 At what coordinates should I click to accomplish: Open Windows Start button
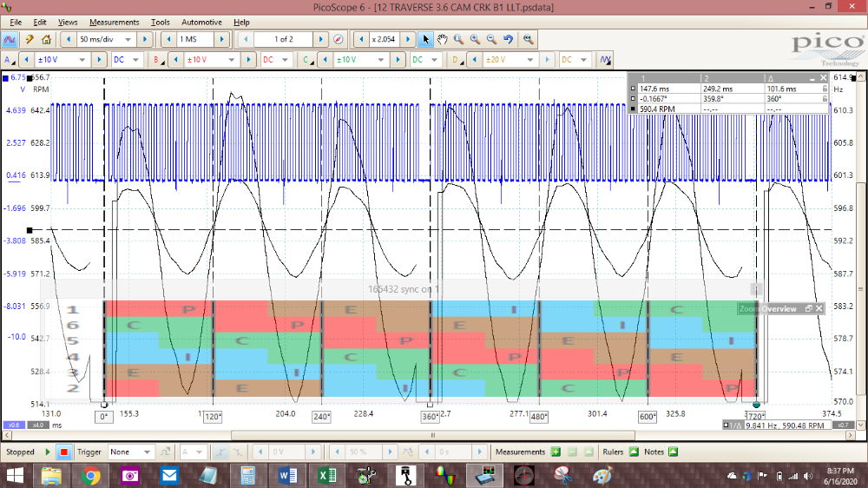(15, 476)
